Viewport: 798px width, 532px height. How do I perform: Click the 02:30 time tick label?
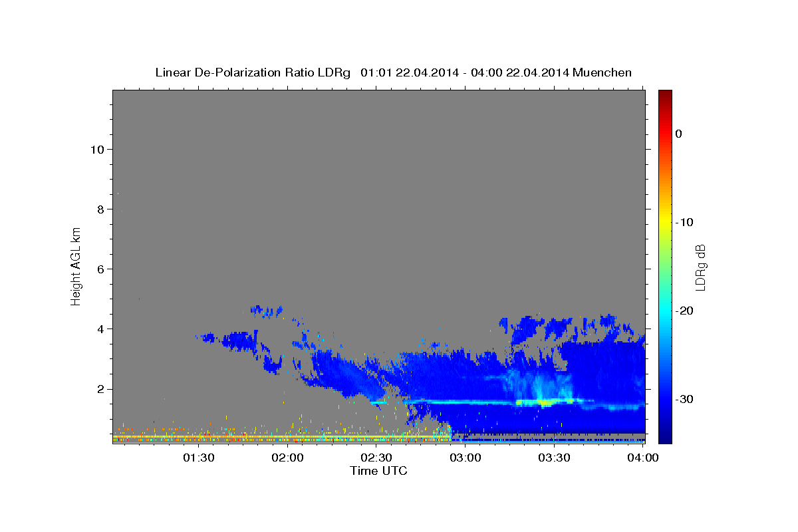pos(376,458)
